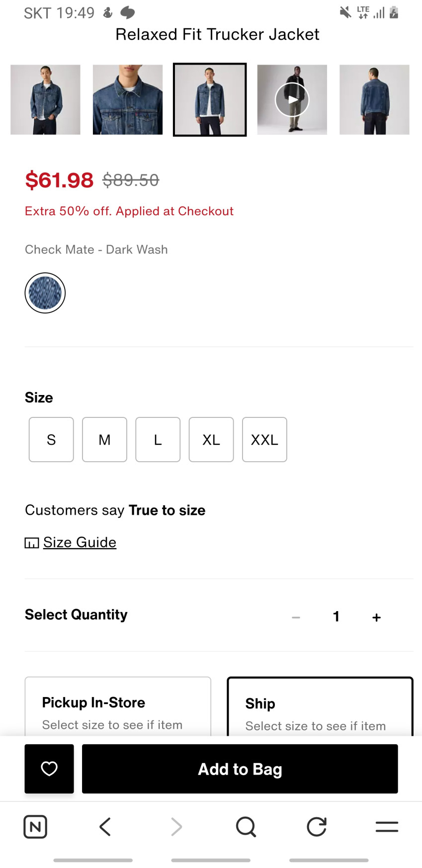Open the browser hamburger menu

tap(387, 827)
